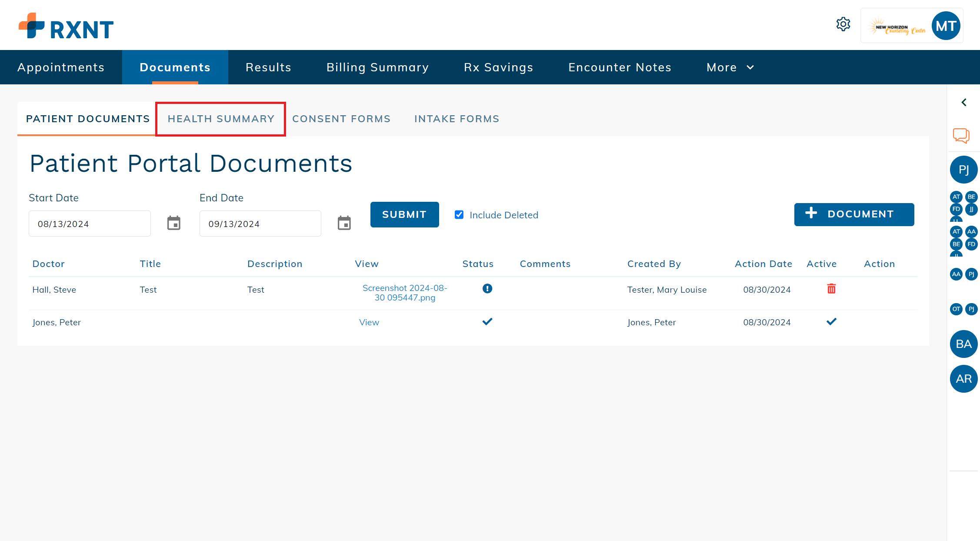
Task: Toggle the Active checkmark for Jones, Peter
Action: click(832, 322)
